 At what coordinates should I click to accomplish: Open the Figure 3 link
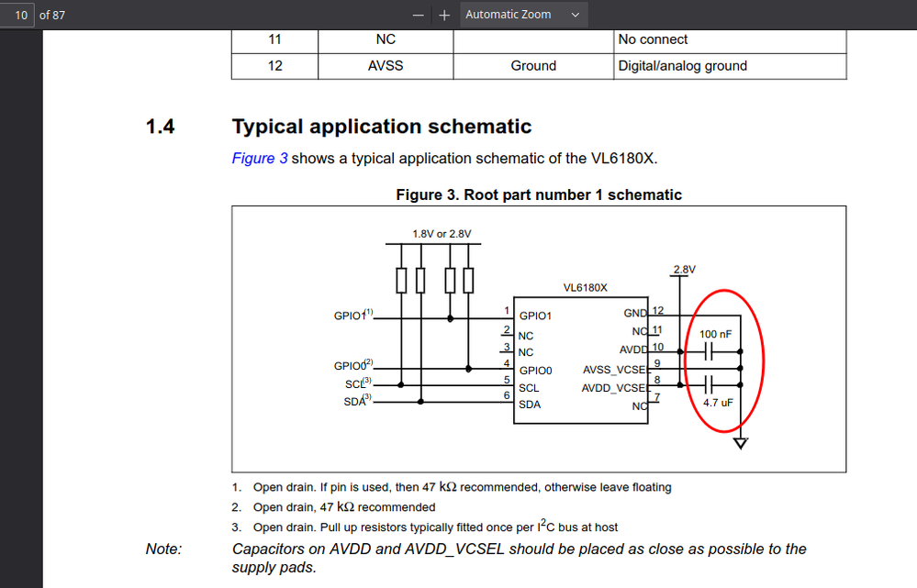coord(260,159)
